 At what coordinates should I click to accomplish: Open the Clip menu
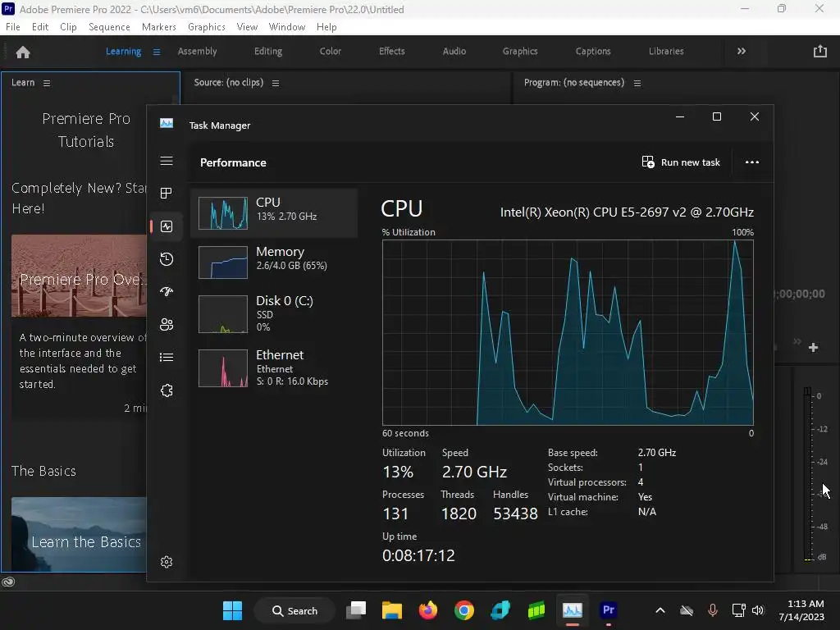(x=68, y=27)
